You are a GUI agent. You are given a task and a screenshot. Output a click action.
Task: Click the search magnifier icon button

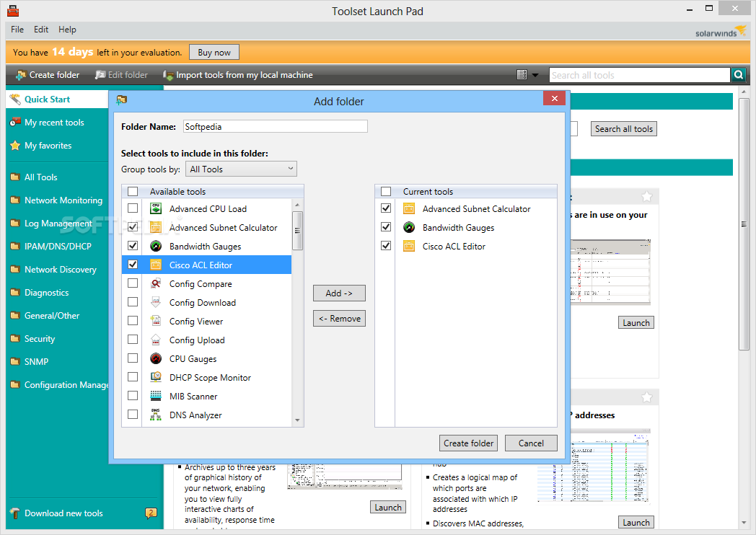click(738, 75)
